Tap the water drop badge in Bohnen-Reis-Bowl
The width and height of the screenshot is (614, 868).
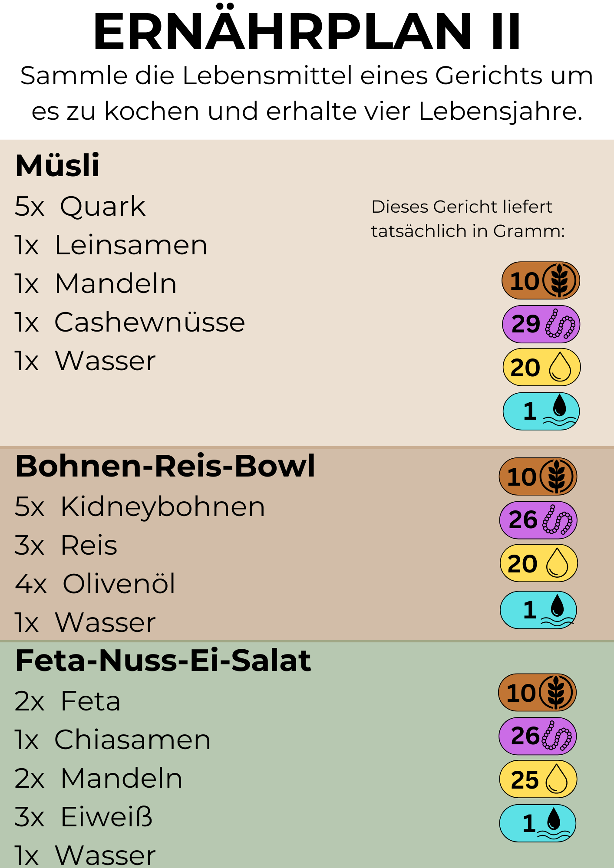(538, 610)
